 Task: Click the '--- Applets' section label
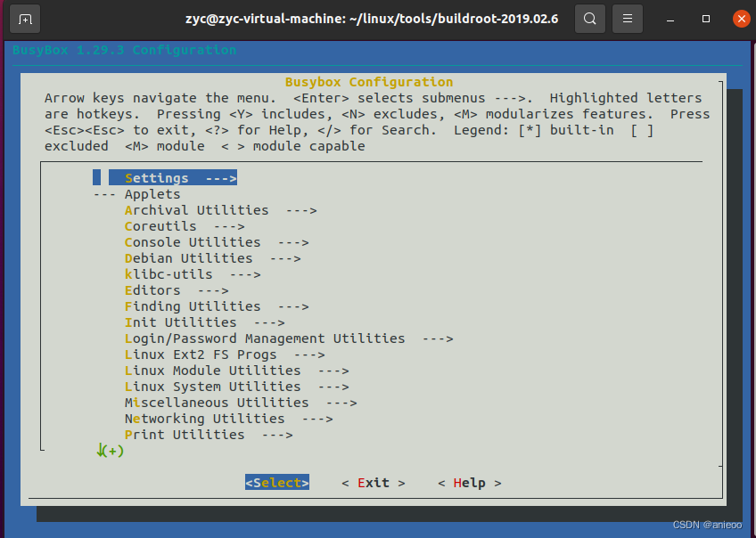coord(136,194)
